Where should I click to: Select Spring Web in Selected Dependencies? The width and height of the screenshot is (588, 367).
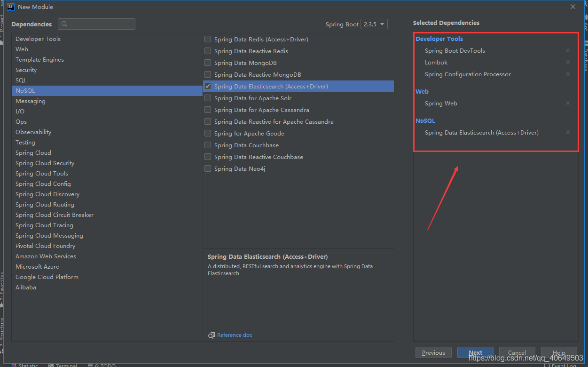click(x=441, y=103)
